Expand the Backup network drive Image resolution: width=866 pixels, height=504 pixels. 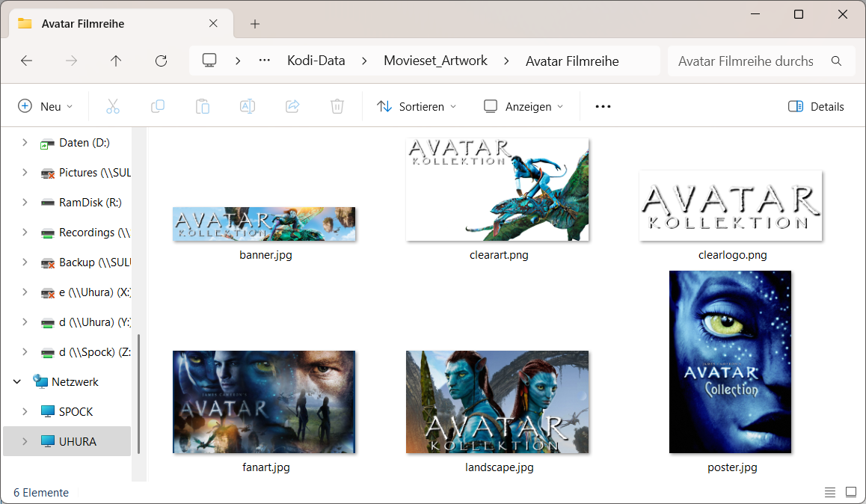click(25, 262)
